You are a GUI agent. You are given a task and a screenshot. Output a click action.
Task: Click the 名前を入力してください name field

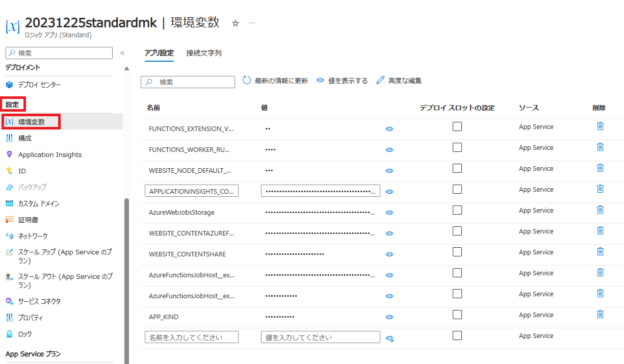(x=192, y=337)
